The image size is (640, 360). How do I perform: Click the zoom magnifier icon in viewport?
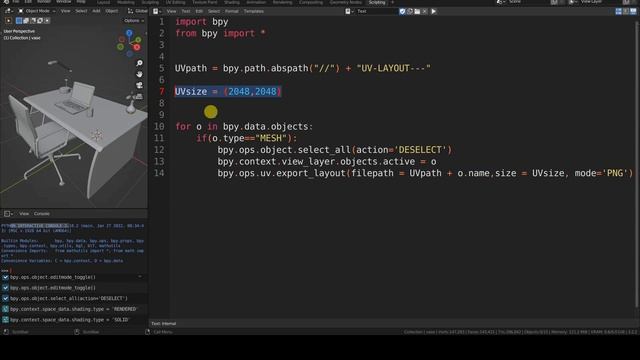(x=140, y=63)
